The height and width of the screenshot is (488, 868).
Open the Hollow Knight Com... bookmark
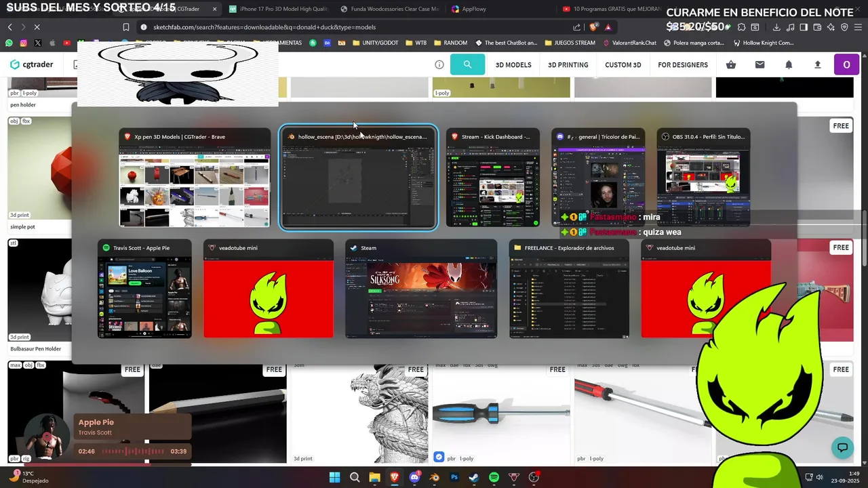coord(764,43)
